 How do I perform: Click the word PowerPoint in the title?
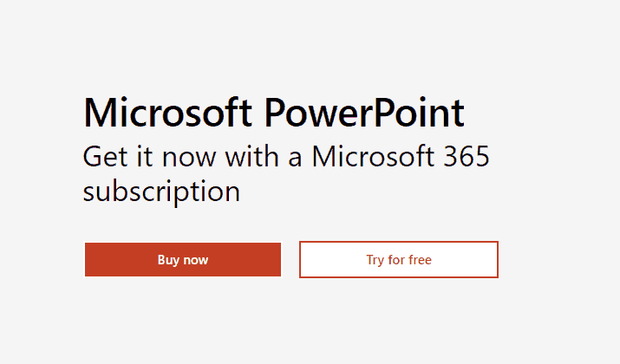pos(362,114)
